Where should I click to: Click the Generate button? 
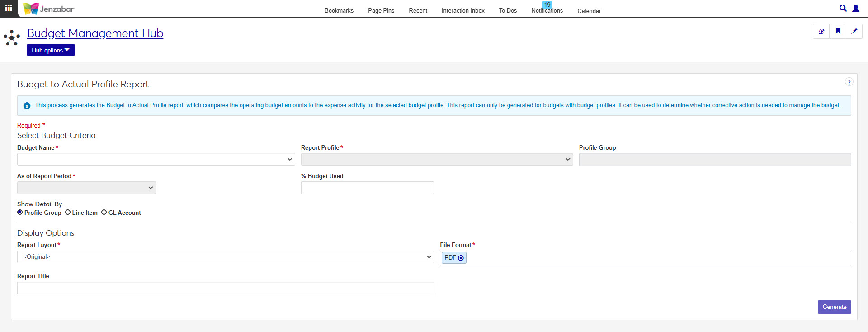tap(834, 307)
